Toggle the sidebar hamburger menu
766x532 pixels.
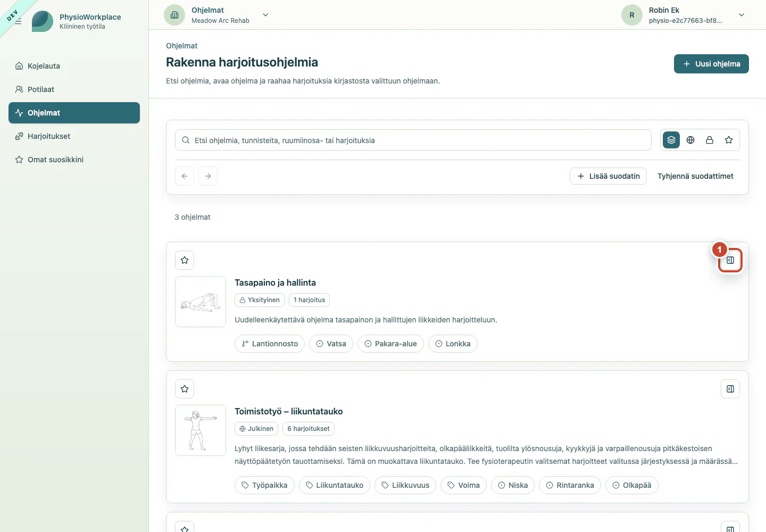(18, 21)
